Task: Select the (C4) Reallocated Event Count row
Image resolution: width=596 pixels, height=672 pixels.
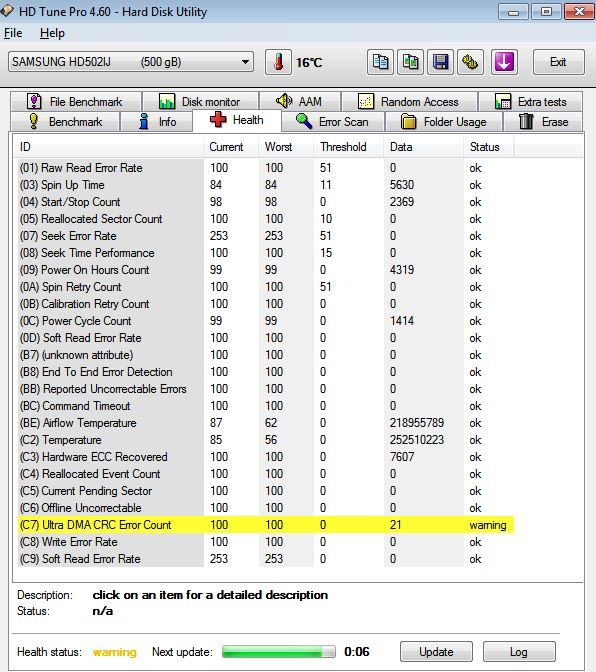Action: pyautogui.click(x=266, y=474)
